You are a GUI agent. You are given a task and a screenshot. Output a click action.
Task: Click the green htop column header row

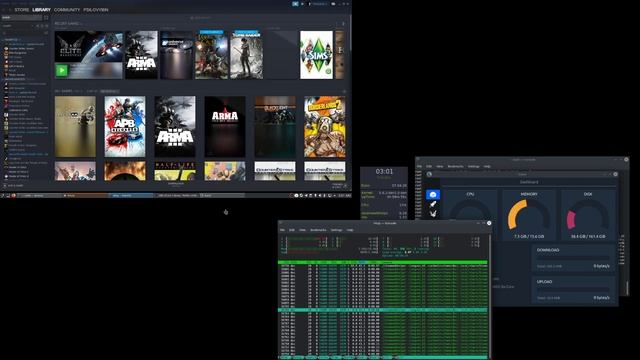coord(383,262)
